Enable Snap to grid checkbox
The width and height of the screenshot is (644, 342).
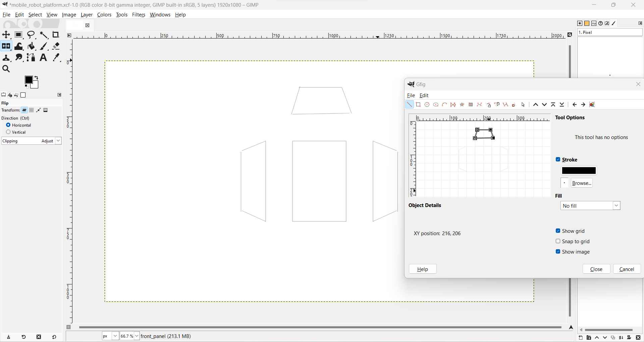click(x=558, y=241)
